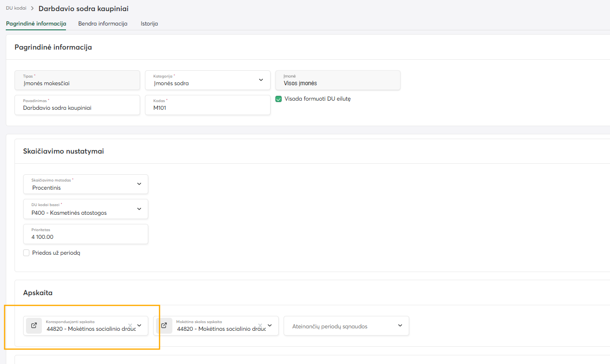The image size is (610, 364).
Task: Open Skaičiavimo metodas dropdown
Action: [x=86, y=184]
